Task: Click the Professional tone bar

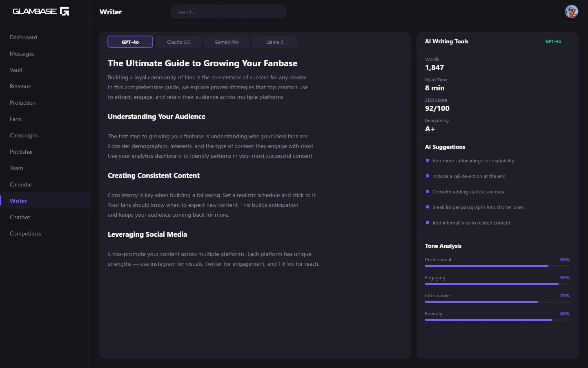Action: tap(497, 266)
